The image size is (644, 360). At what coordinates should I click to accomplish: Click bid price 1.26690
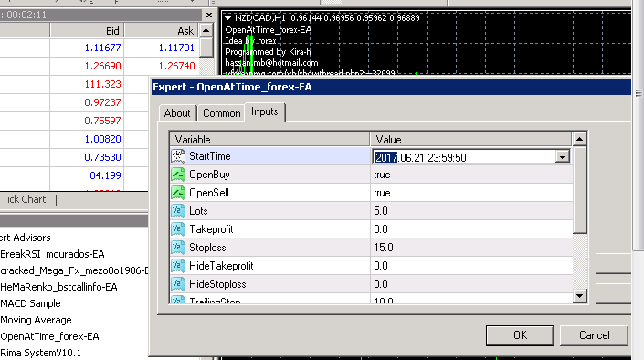(102, 66)
